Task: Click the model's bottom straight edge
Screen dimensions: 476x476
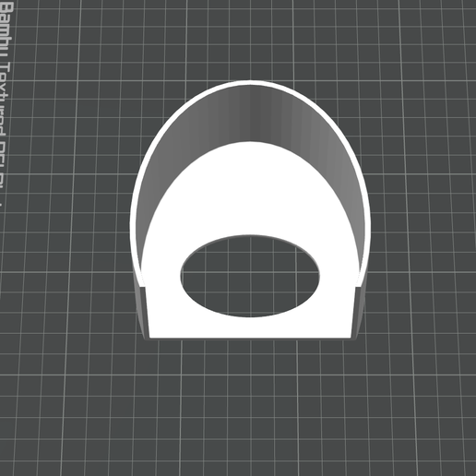Action: 250,338
